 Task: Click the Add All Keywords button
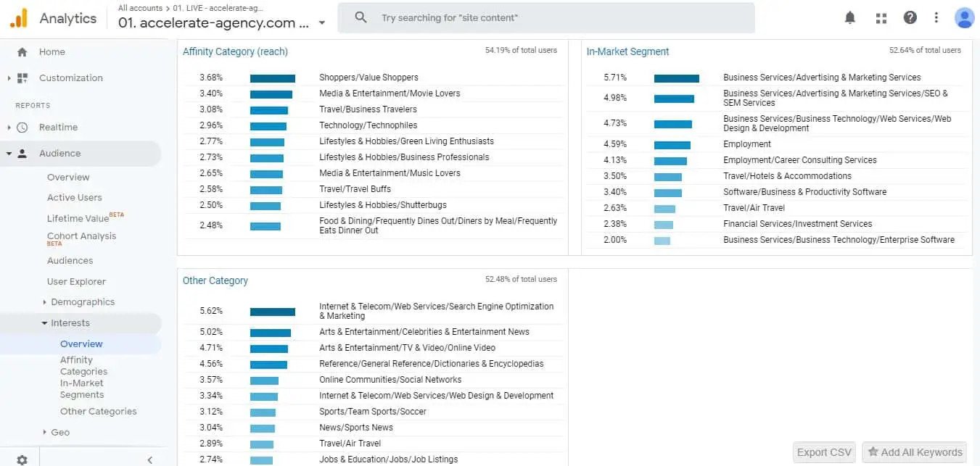(915, 452)
